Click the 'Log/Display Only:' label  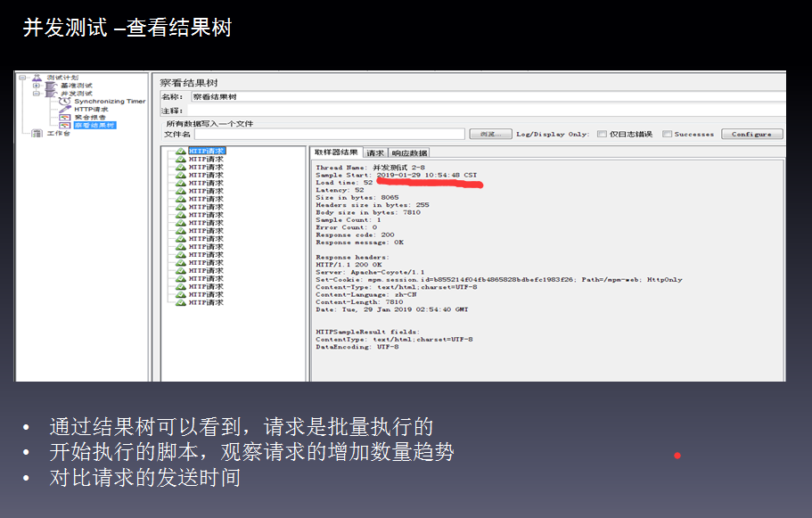[553, 134]
